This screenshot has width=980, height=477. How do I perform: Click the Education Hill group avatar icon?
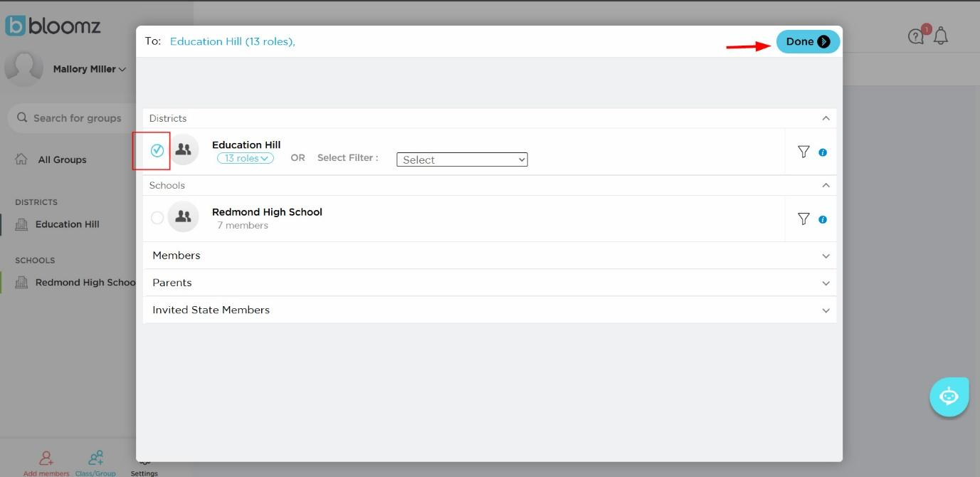(183, 150)
